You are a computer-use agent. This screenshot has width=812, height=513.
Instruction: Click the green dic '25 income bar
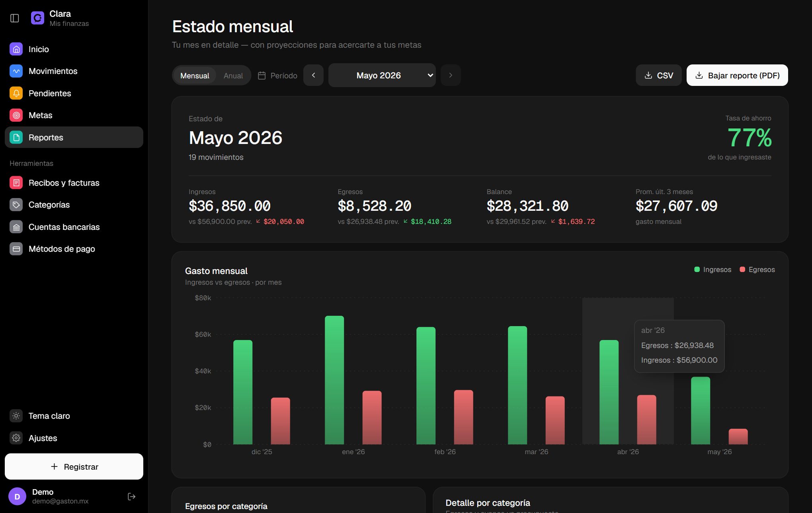(x=243, y=392)
